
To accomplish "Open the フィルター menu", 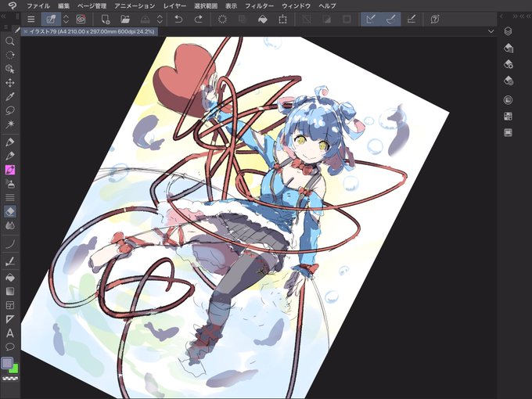I will (259, 5).
